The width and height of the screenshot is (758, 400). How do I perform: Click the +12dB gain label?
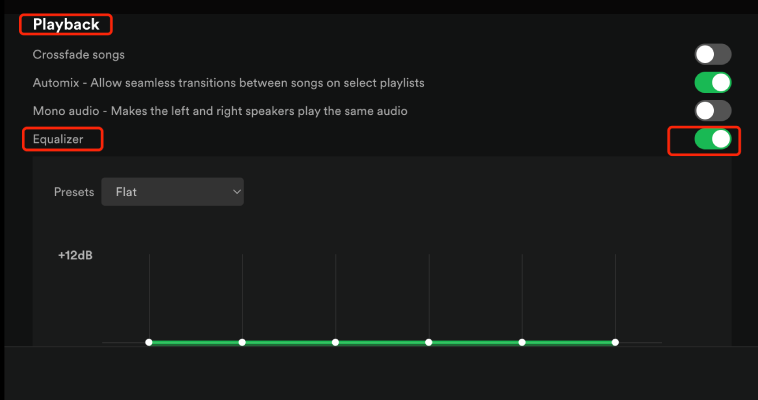point(75,256)
